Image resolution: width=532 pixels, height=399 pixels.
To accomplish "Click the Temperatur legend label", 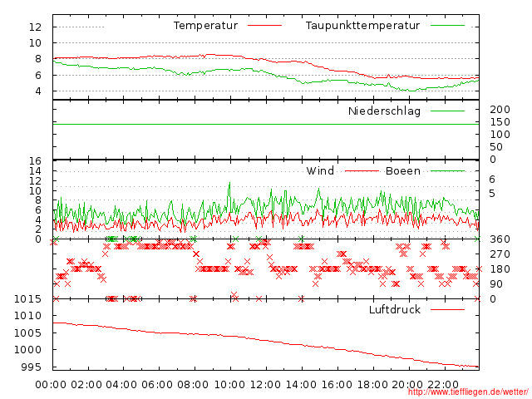I will pyautogui.click(x=205, y=26).
